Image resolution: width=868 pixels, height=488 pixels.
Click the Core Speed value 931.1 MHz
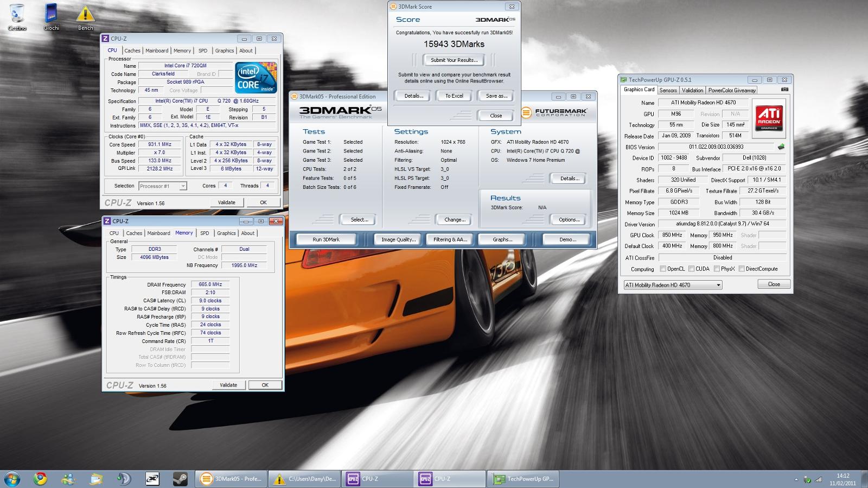(x=159, y=144)
